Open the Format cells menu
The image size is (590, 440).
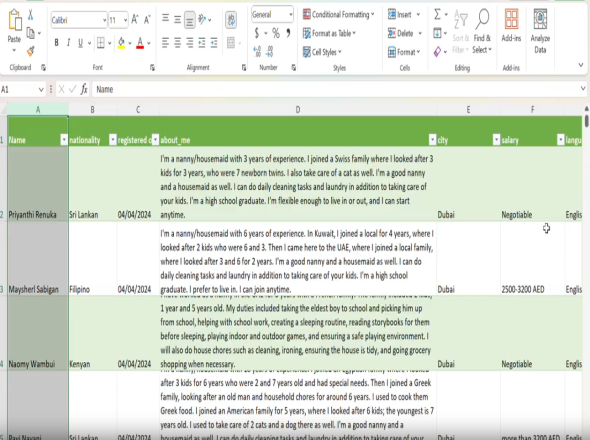404,52
